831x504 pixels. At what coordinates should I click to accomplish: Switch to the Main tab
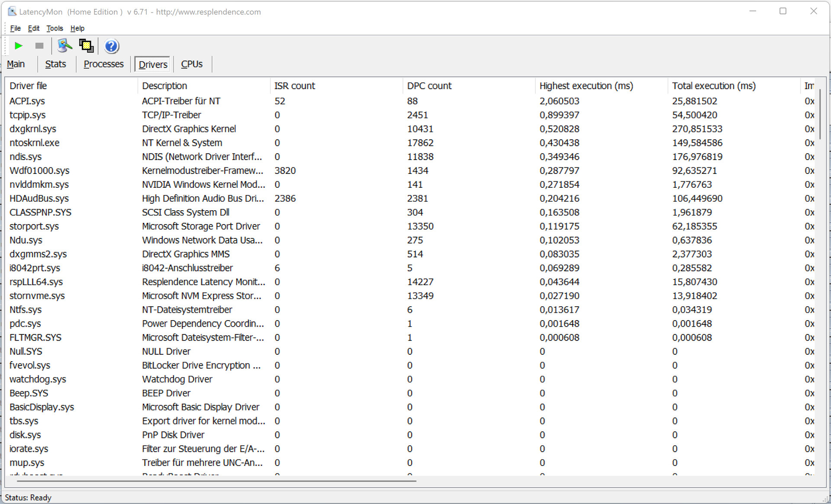(16, 64)
